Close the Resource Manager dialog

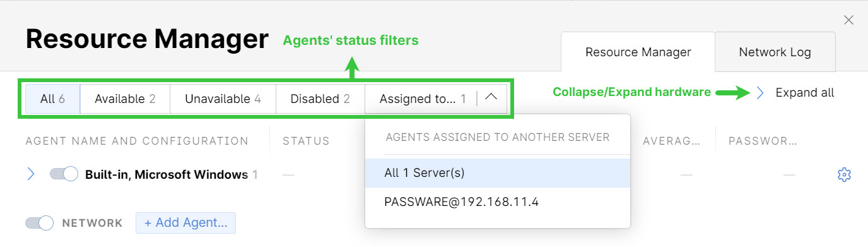(848, 20)
